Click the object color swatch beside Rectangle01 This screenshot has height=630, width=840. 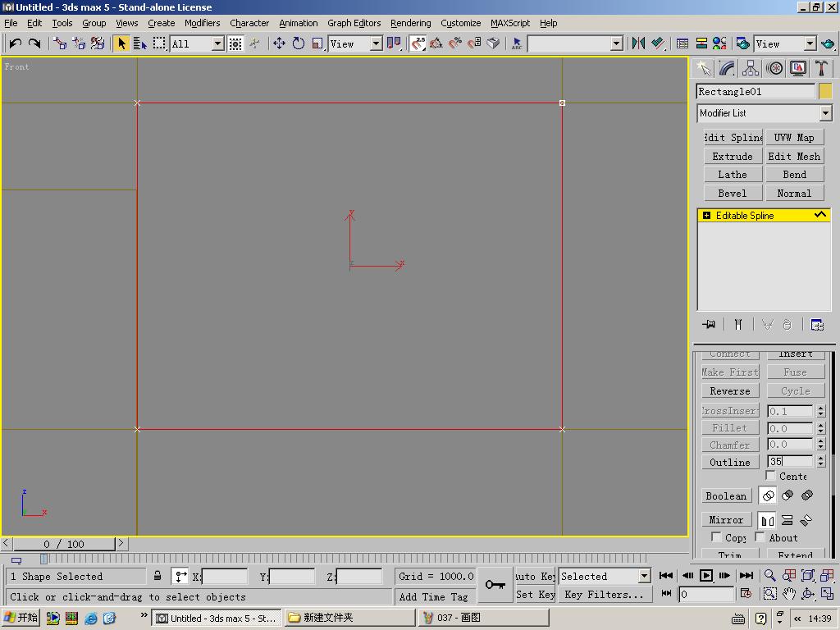pos(825,91)
